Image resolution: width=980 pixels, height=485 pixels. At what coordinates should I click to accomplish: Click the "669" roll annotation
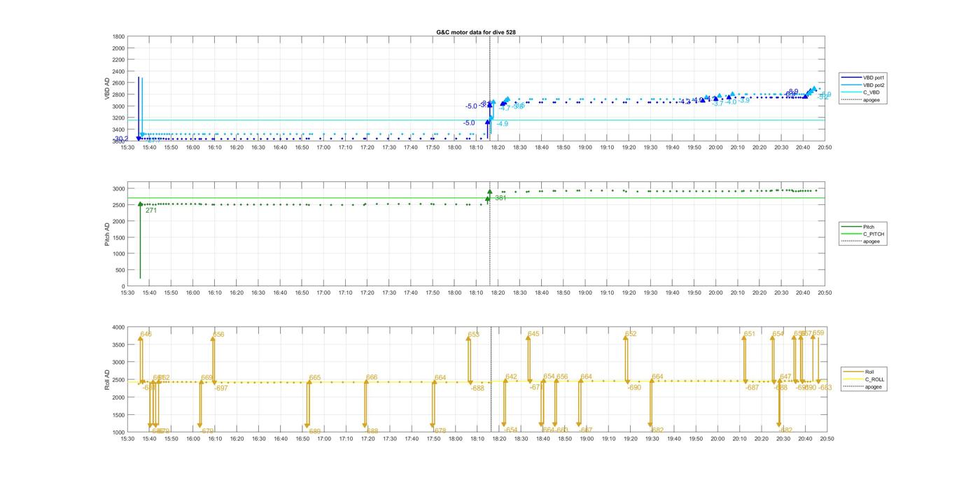pos(207,378)
